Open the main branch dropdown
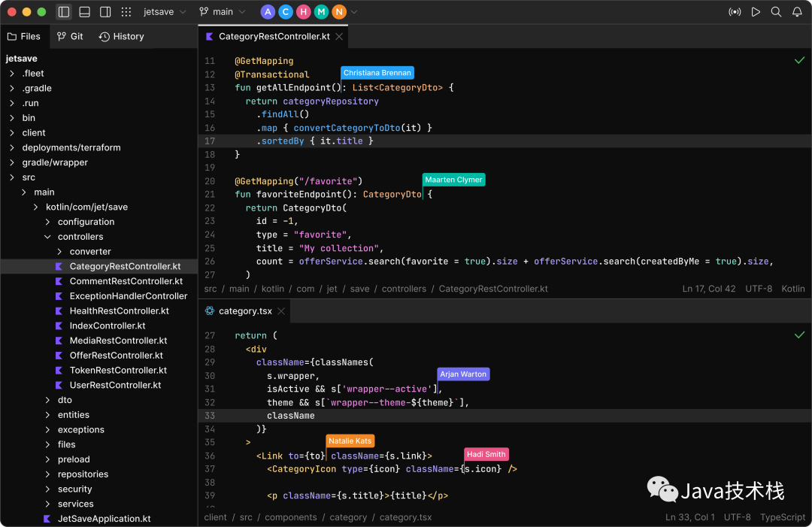This screenshot has width=812, height=527. pyautogui.click(x=222, y=12)
